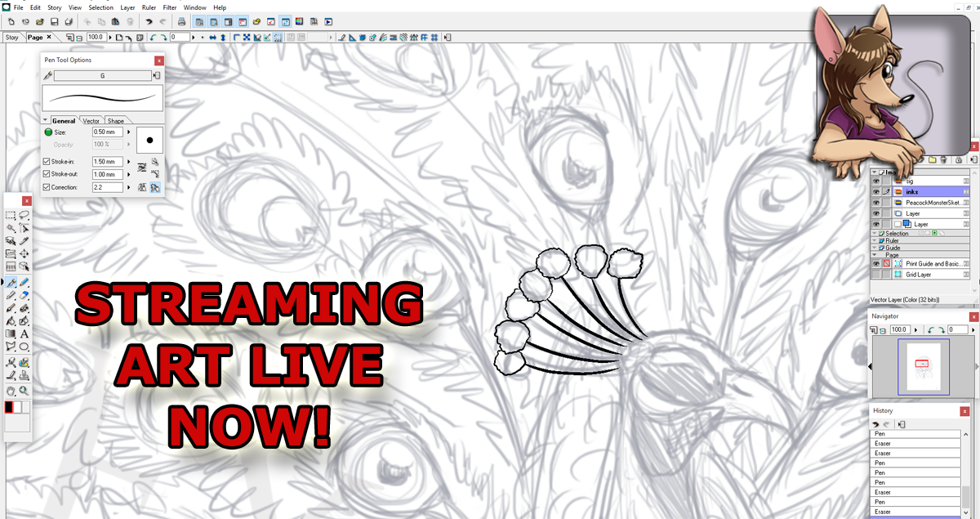
Task: Click the Undo arrow in the main toolbar
Action: pos(149,21)
